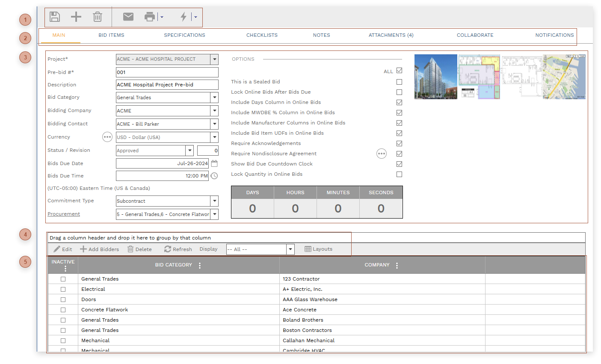Screen dimensions: 601x364
Task: Expand the Display filter dropdown
Action: 290,249
